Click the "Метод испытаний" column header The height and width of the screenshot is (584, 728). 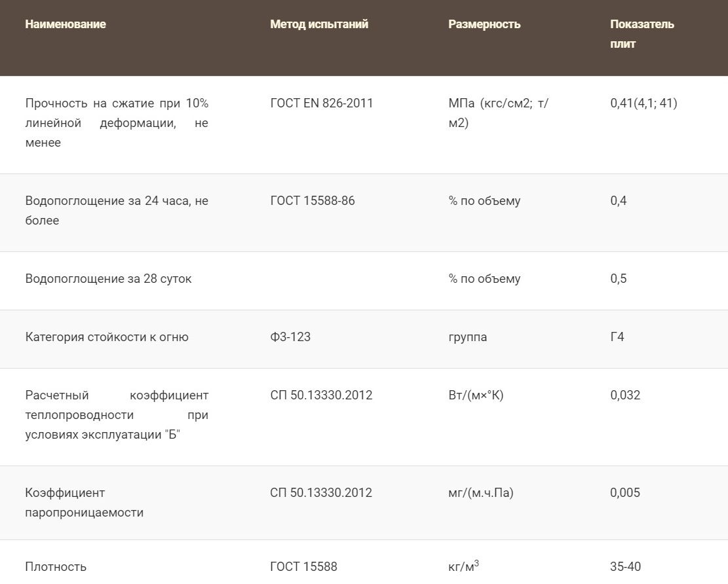coord(319,24)
